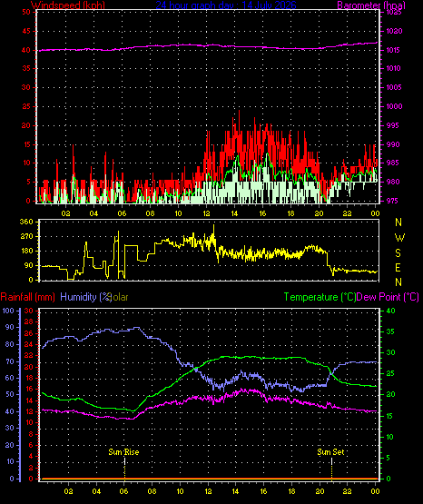Click the '990' barometer axis value
The height and width of the screenshot is (504, 423).
pyautogui.click(x=392, y=144)
